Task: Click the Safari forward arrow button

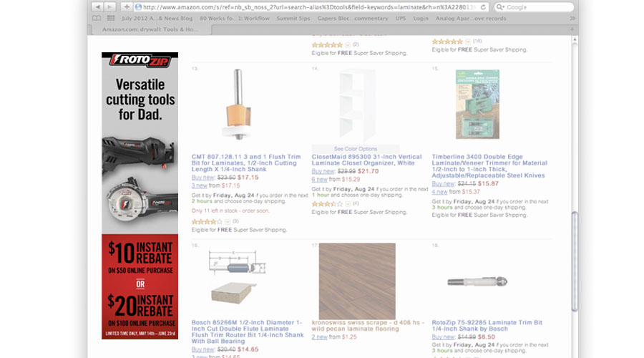Action: [x=109, y=7]
